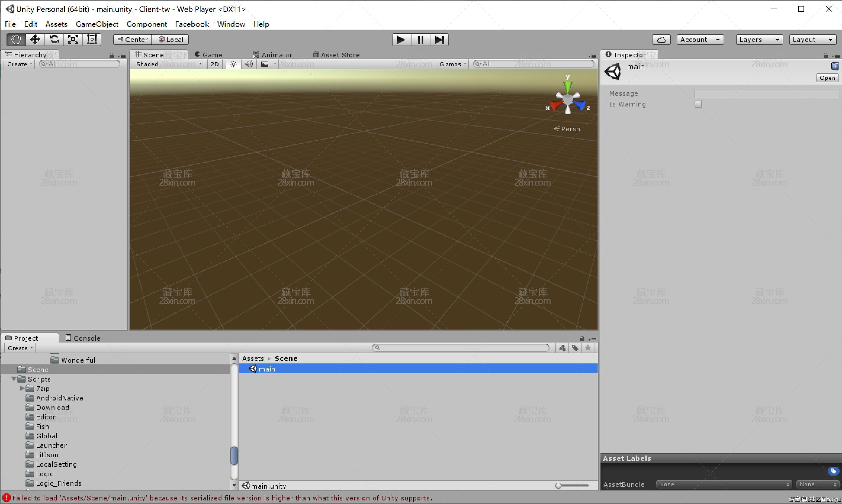Screen dimensions: 842x504
Task: Switch to the Asset Store tab
Action: pyautogui.click(x=336, y=55)
